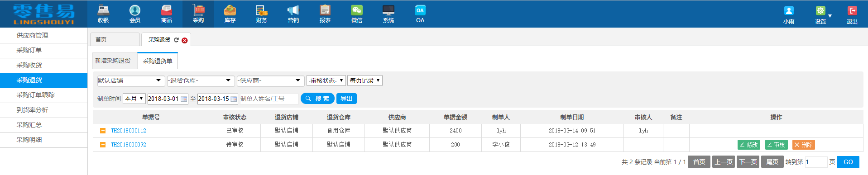This screenshot has height=175, width=868.
Task: Go to 上一页 previous page
Action: click(x=724, y=162)
